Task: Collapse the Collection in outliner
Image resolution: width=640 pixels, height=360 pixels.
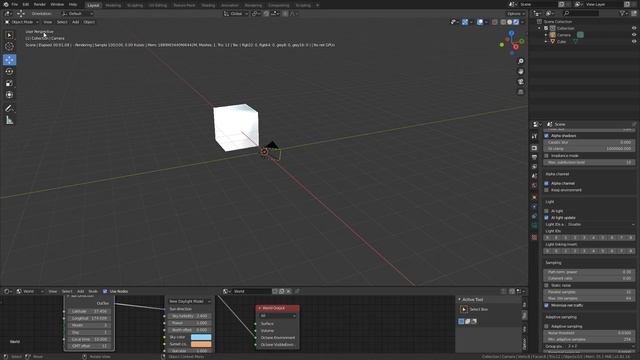Action: (x=540, y=28)
